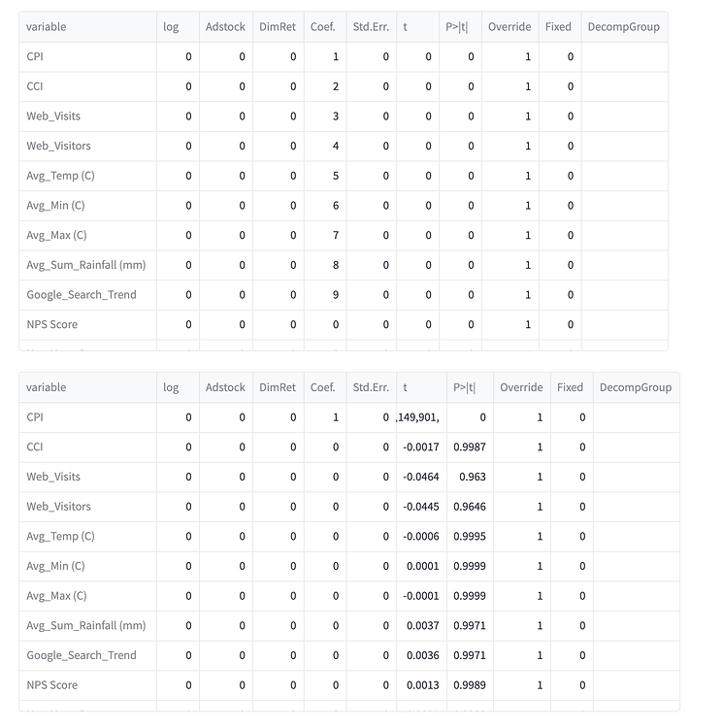The width and height of the screenshot is (723, 728).
Task: Click the DecompGroup cell for CCI in the bottom table
Action: pyautogui.click(x=637, y=447)
